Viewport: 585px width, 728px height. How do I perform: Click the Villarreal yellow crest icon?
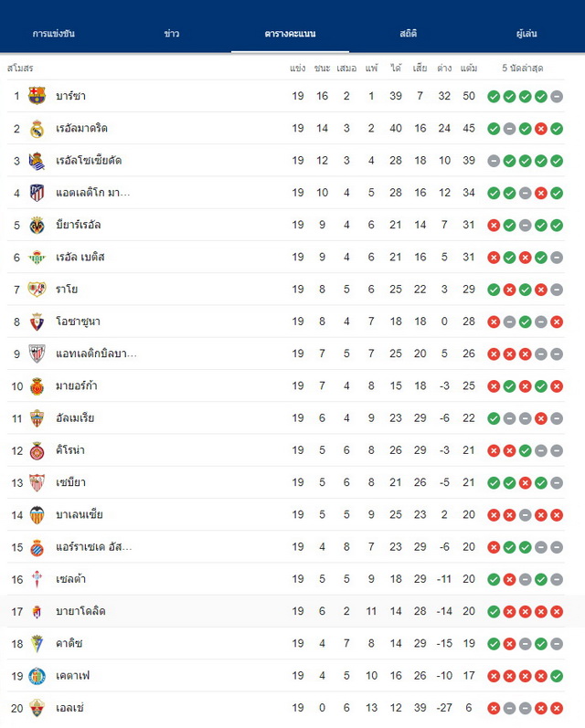tap(37, 226)
